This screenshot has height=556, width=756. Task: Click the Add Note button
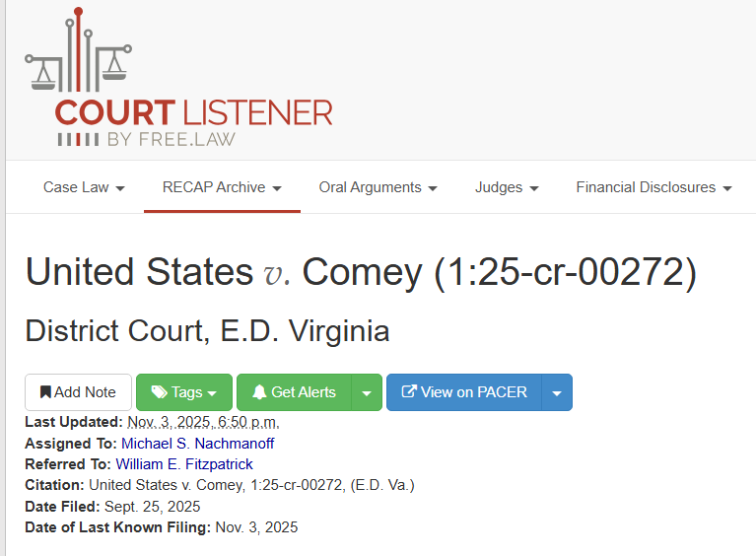coord(78,392)
